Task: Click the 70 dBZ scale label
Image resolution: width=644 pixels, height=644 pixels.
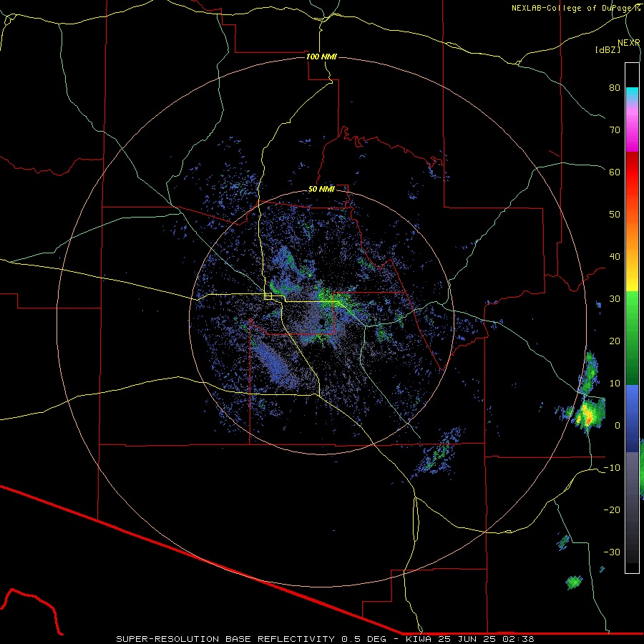Action: pyautogui.click(x=615, y=130)
